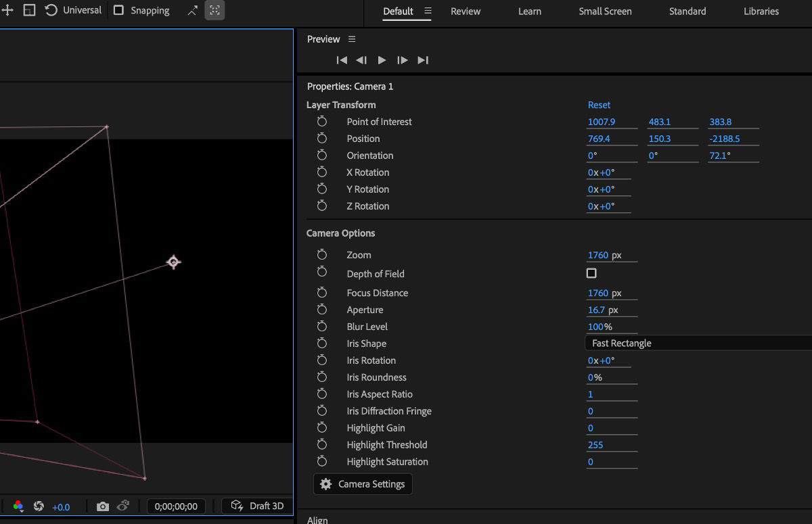Viewport: 812px width, 524px height.
Task: Toggle the Draft 3D mode button
Action: 257,506
